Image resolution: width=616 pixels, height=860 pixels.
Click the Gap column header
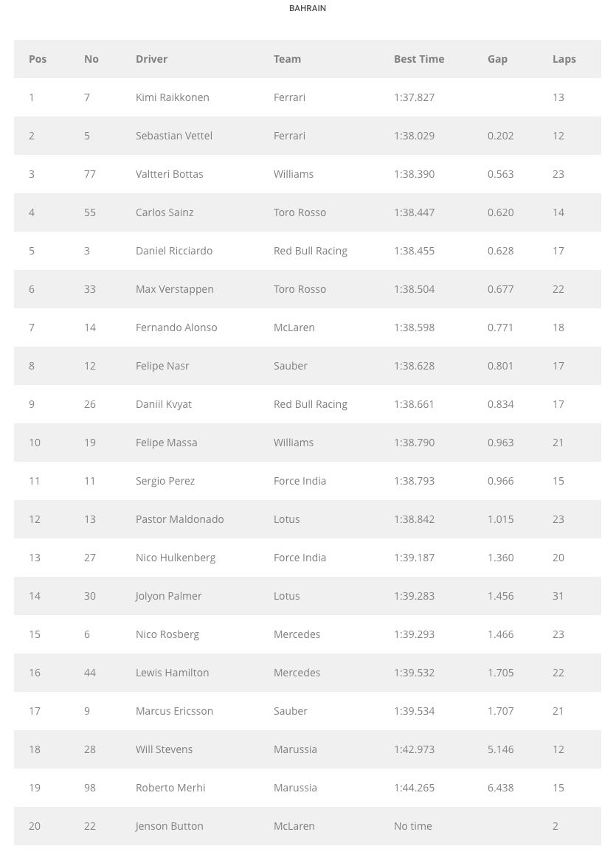pos(497,59)
